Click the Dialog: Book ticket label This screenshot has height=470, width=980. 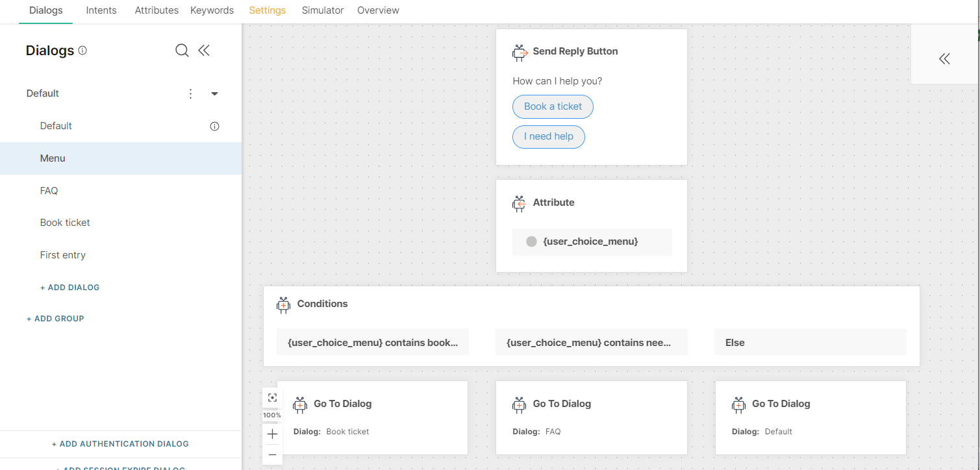(x=331, y=432)
